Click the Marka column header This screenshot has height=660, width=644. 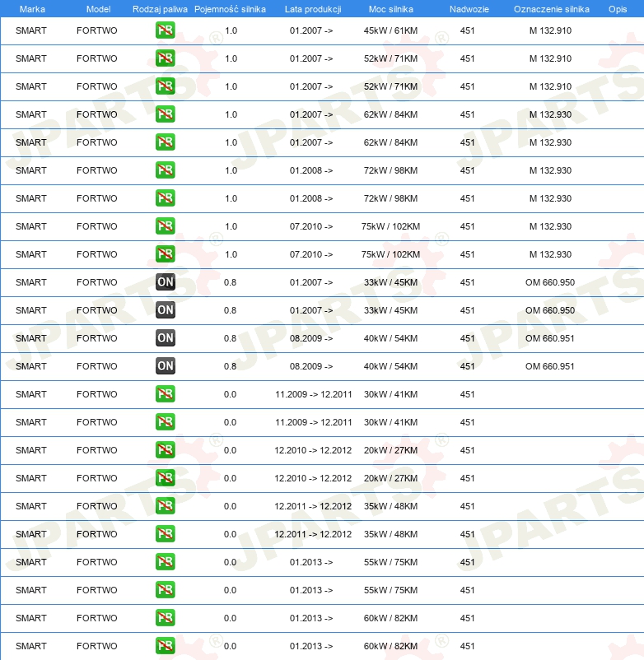pos(32,9)
